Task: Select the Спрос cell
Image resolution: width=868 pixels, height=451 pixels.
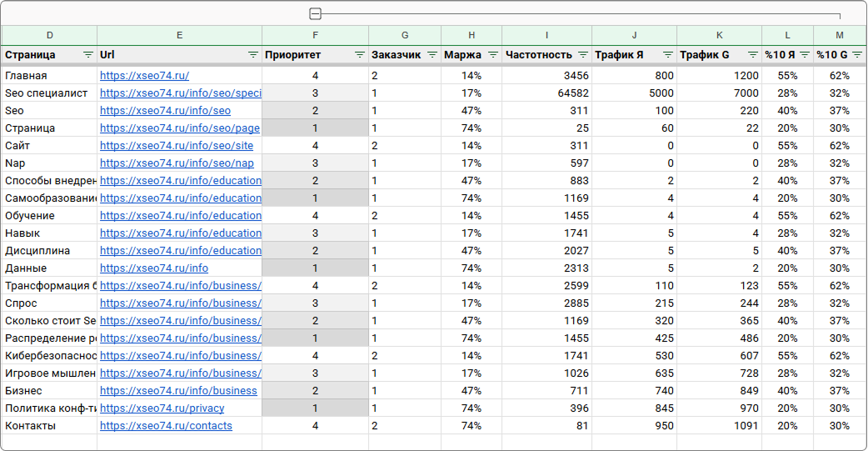Action: 50,303
